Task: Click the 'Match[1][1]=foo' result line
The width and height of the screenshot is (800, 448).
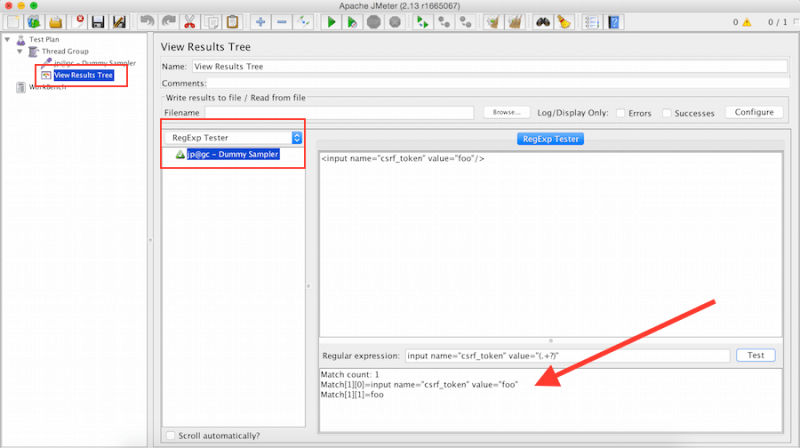Action: click(x=352, y=395)
